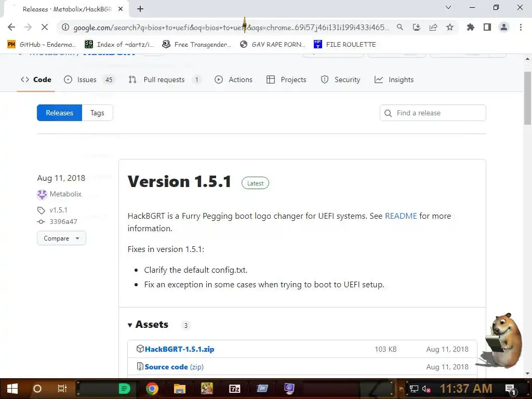
Task: Go to the Actions tab
Action: coord(233,79)
